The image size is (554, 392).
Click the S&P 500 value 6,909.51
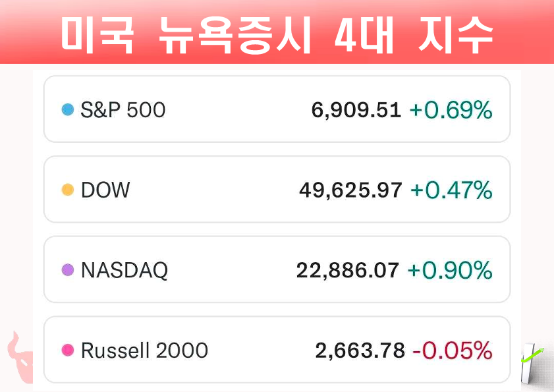[356, 110]
